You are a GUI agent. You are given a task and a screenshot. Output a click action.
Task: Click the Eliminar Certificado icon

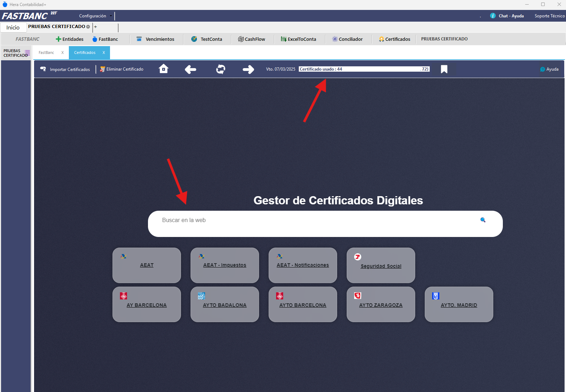tap(103, 69)
